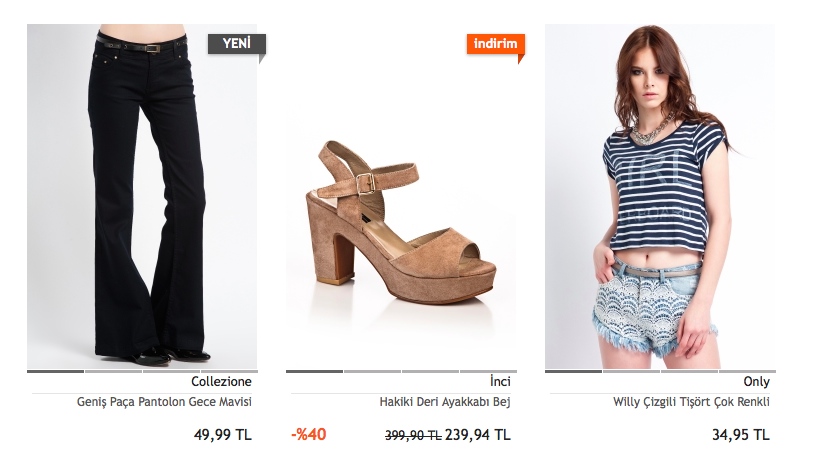Show second image segment of t-shirt slider
Viewport: 830px width, 463px height.
coord(631,371)
